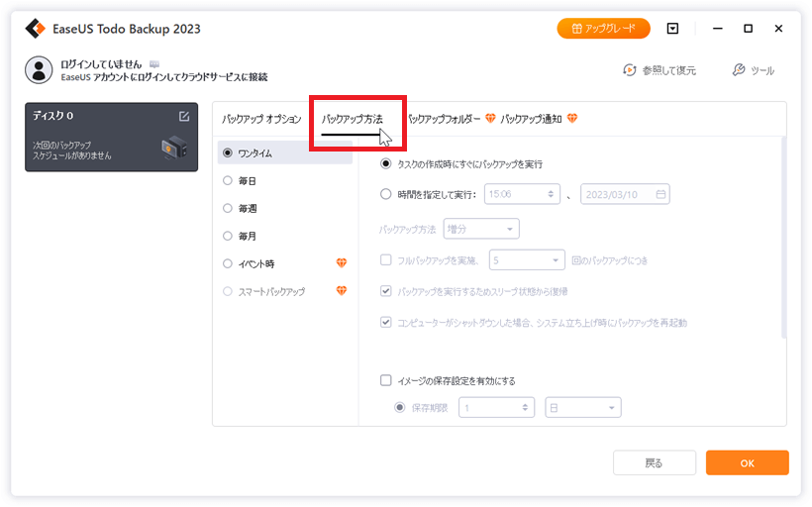Click the disk drive icon on backup card
The width and height of the screenshot is (812, 507).
click(x=174, y=148)
